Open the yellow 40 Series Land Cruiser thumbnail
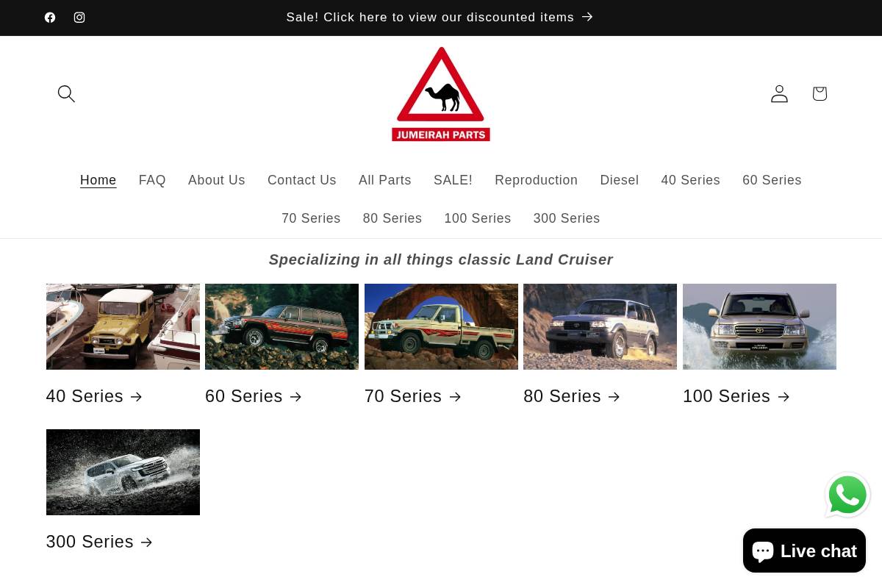Image resolution: width=882 pixels, height=588 pixels. point(123,326)
